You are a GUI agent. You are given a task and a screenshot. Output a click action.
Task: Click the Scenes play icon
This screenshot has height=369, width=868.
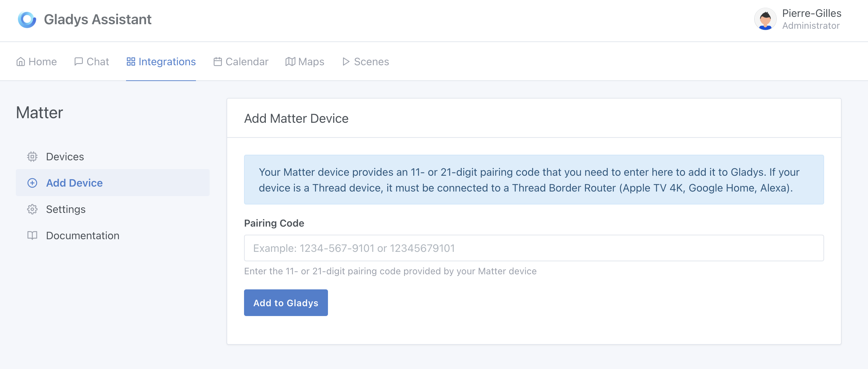(x=346, y=61)
